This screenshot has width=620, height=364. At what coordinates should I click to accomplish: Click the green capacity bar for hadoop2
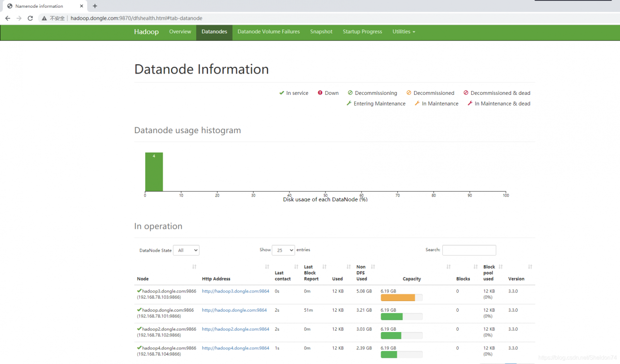(391, 335)
